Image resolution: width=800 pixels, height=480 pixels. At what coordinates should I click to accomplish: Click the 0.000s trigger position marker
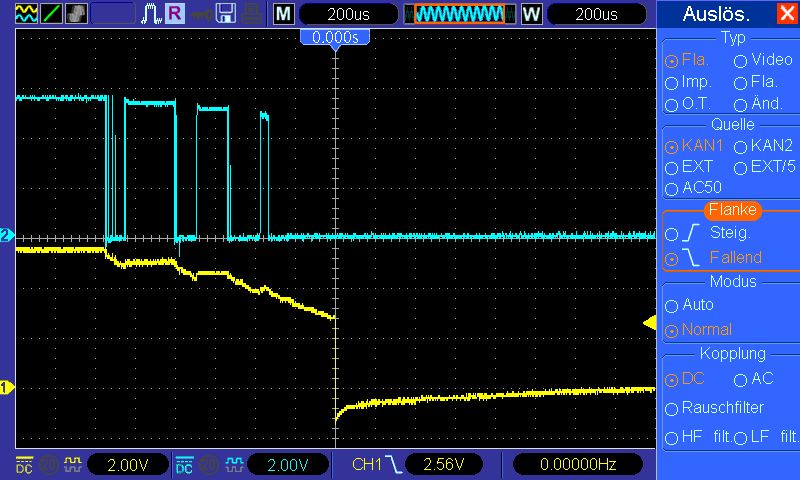point(335,37)
